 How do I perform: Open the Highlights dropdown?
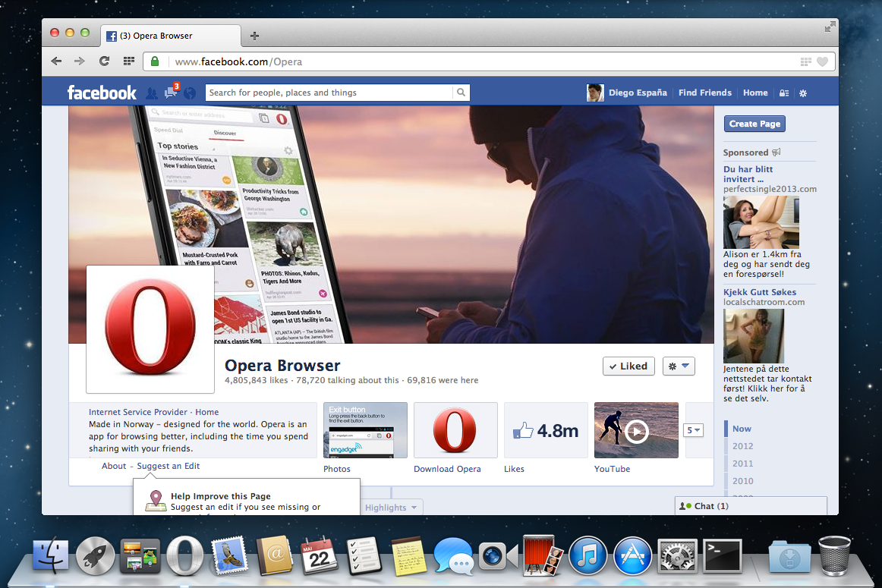pyautogui.click(x=390, y=507)
